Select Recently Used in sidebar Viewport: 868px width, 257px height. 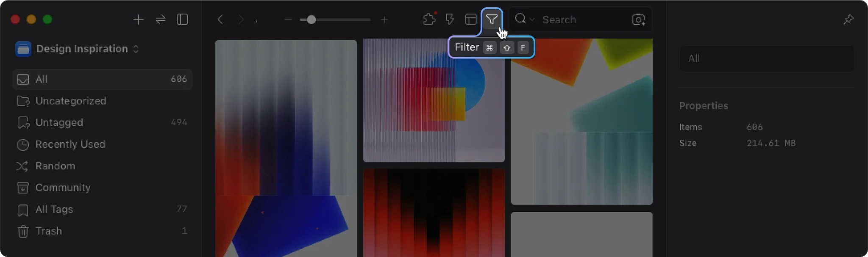tap(70, 144)
